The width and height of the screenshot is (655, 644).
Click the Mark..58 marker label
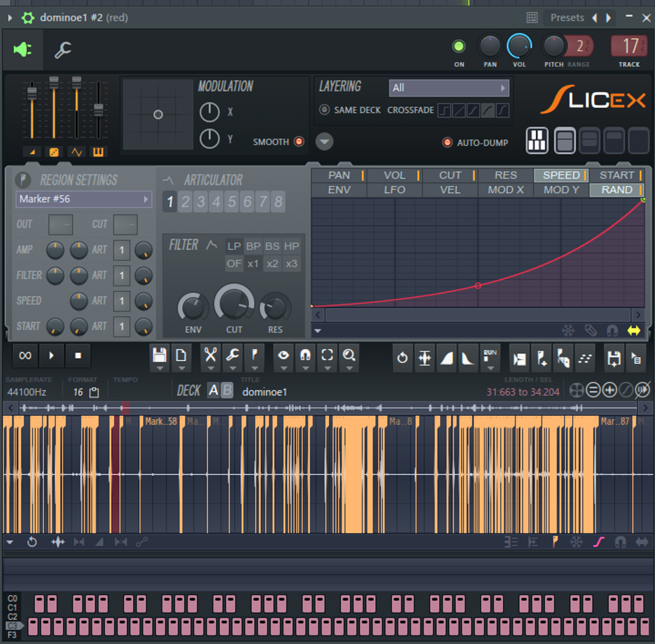coord(161,421)
